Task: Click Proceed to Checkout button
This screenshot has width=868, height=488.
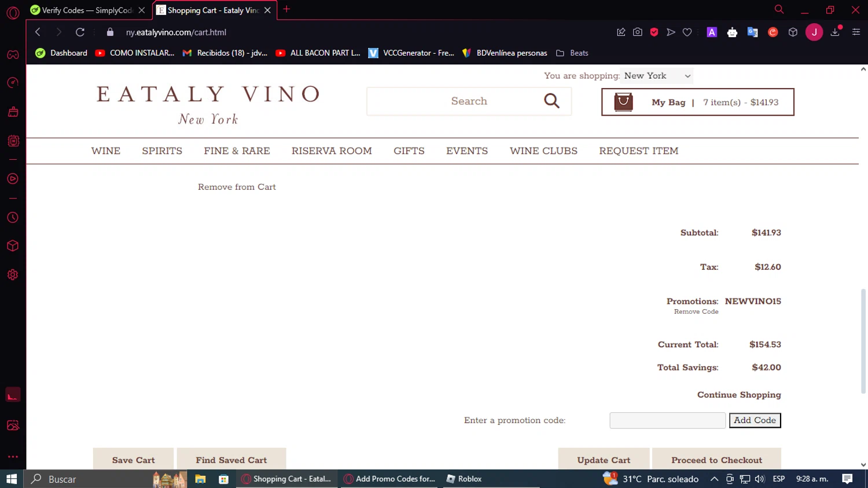Action: click(x=716, y=460)
